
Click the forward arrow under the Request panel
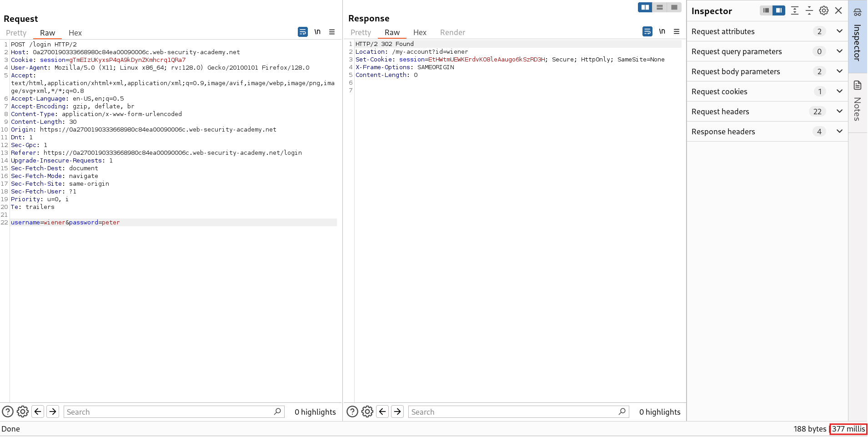(x=53, y=412)
